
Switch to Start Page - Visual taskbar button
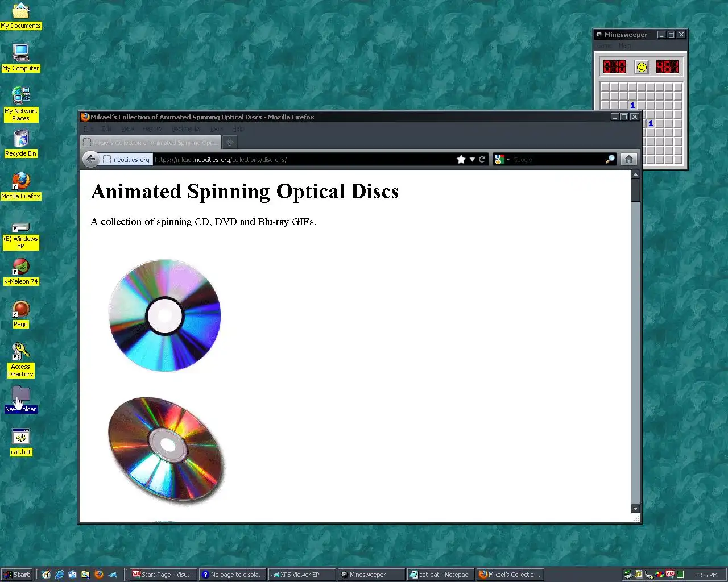point(163,575)
